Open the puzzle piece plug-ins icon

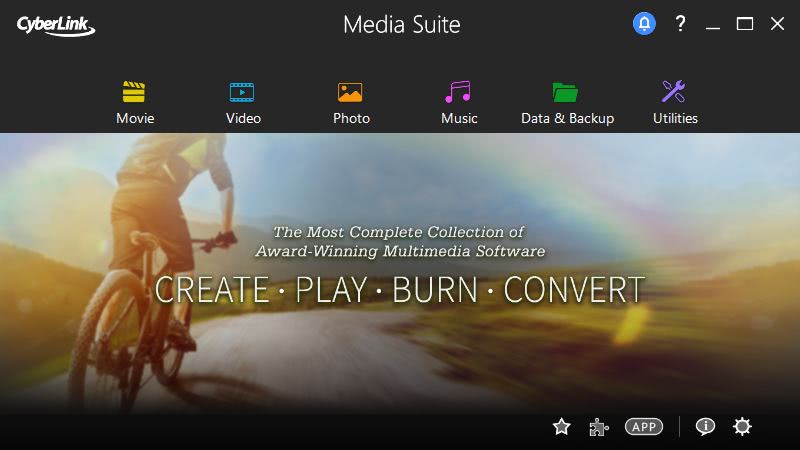tap(599, 427)
